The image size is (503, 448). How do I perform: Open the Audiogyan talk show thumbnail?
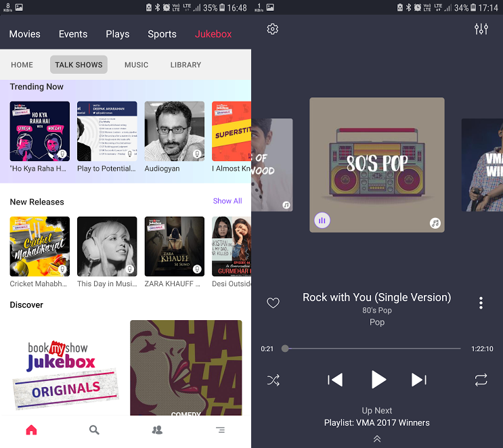click(x=175, y=131)
